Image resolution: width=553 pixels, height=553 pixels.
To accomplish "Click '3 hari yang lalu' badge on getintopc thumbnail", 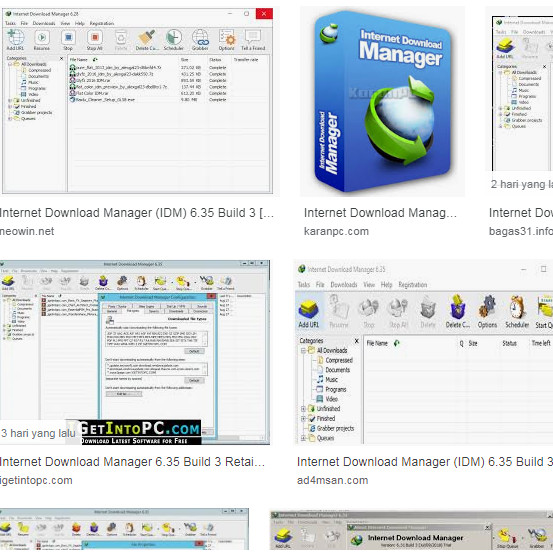I will pos(38,433).
